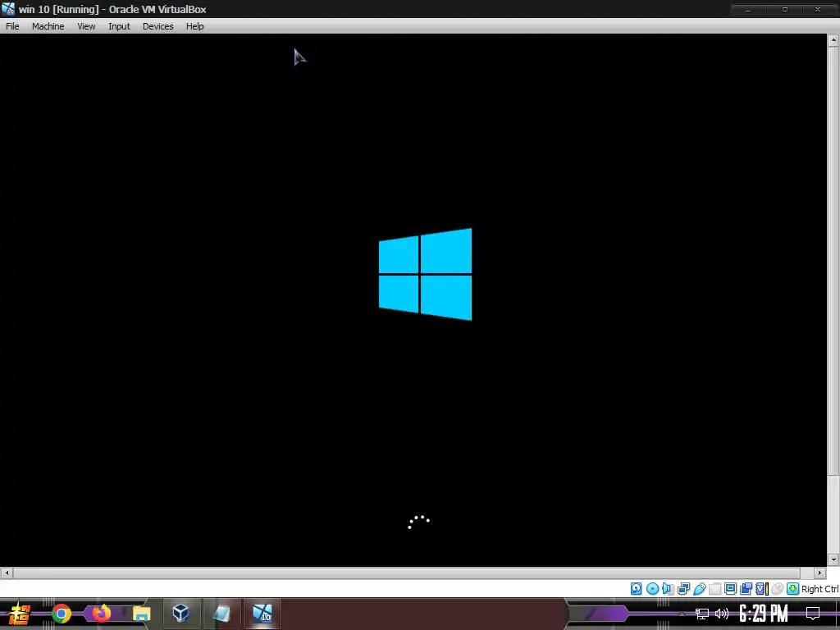Click the Windows logo in the VM screen
This screenshot has width=840, height=630.
[426, 274]
